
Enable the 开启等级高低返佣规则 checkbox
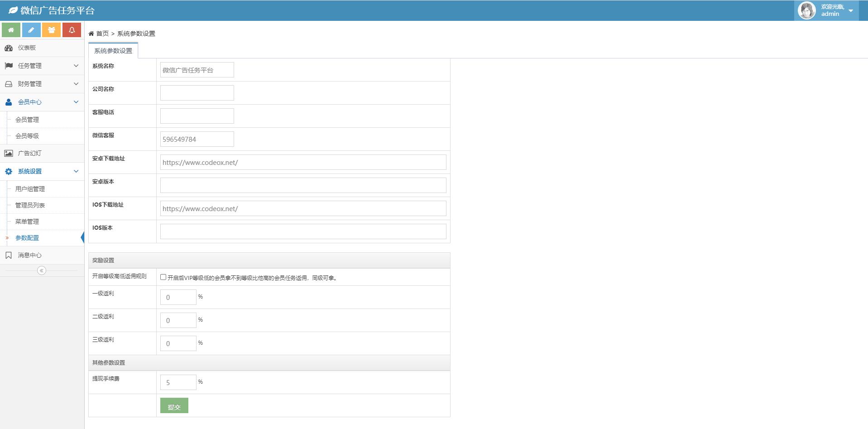(x=163, y=277)
